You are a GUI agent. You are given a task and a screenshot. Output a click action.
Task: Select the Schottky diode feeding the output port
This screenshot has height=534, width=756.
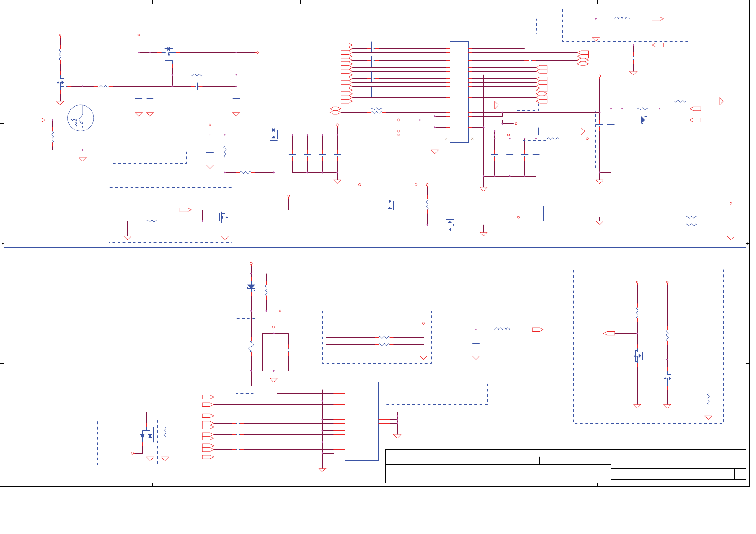(643, 120)
